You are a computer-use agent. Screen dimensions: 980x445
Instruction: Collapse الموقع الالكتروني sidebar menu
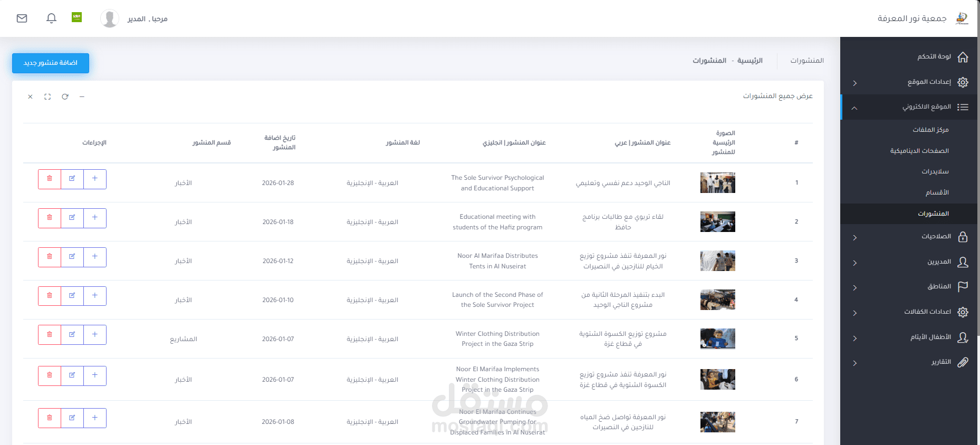910,107
